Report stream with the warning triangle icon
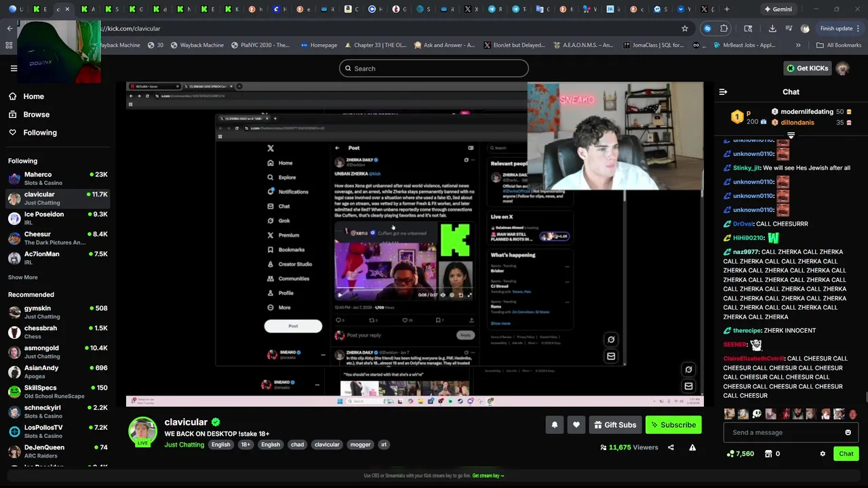Viewport: 868px width, 488px height. click(x=692, y=447)
